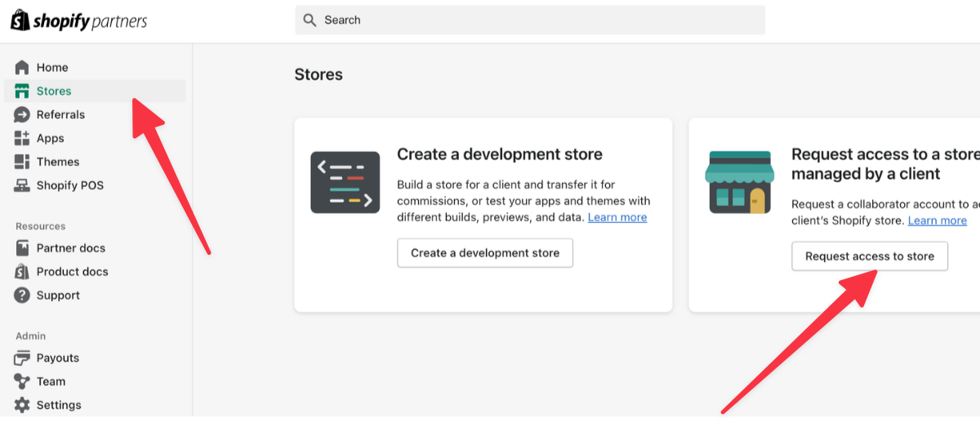The width and height of the screenshot is (980, 423).
Task: Click Request access to store button
Action: coord(870,256)
